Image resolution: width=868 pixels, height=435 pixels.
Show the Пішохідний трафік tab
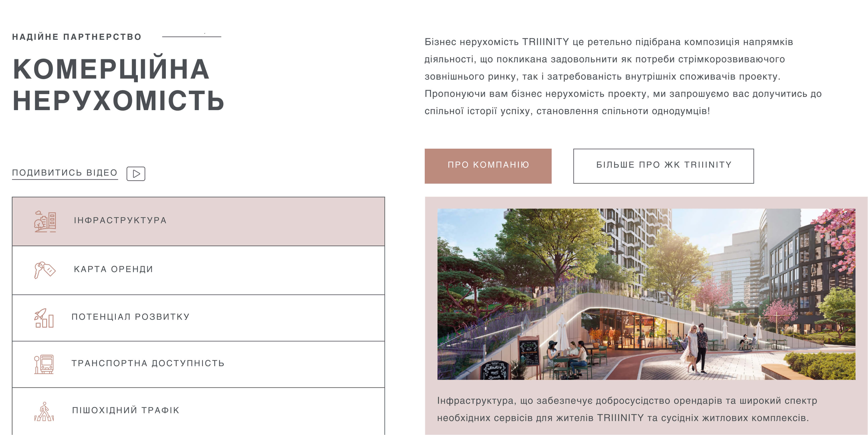[198, 411]
